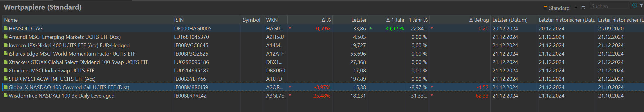644x112 pixels.
Task: Add a new security with plus icon
Action: [x=635, y=5]
